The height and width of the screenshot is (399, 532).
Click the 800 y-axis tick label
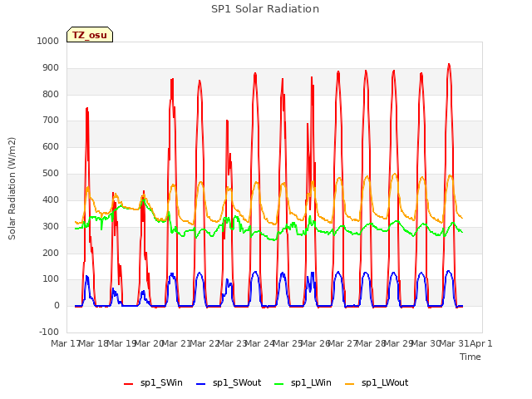51,94
